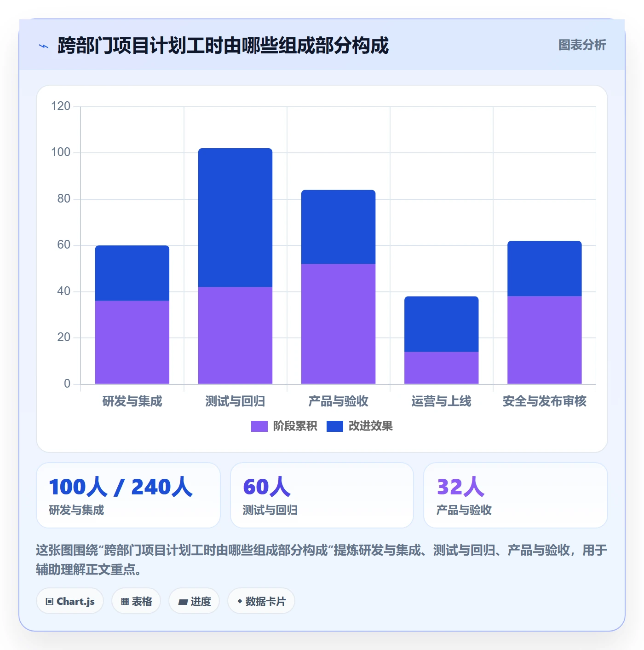
Task: Click the purple 运营与上线 bar segment
Action: tap(441, 368)
